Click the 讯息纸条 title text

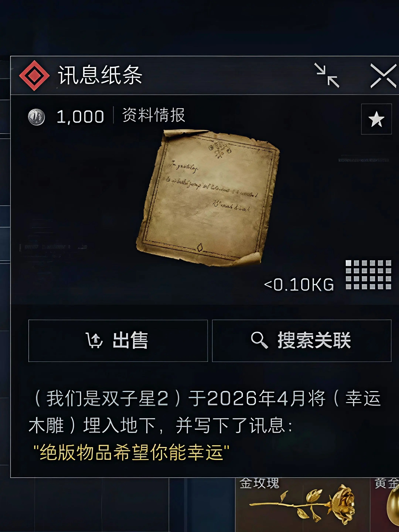pyautogui.click(x=100, y=75)
